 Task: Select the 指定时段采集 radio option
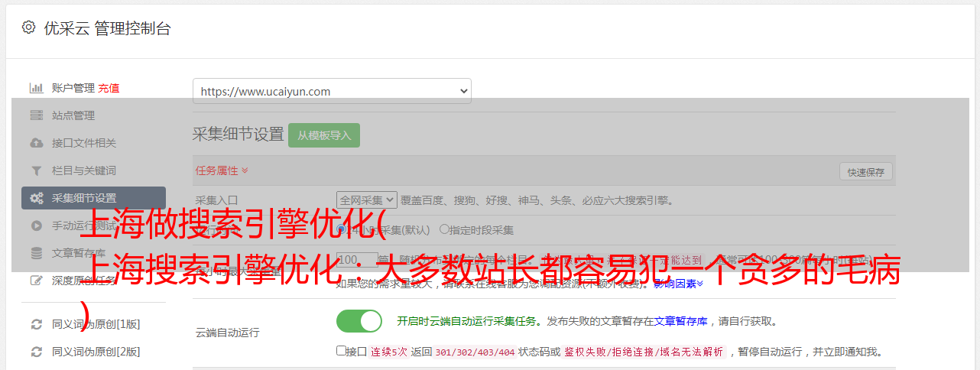(445, 229)
